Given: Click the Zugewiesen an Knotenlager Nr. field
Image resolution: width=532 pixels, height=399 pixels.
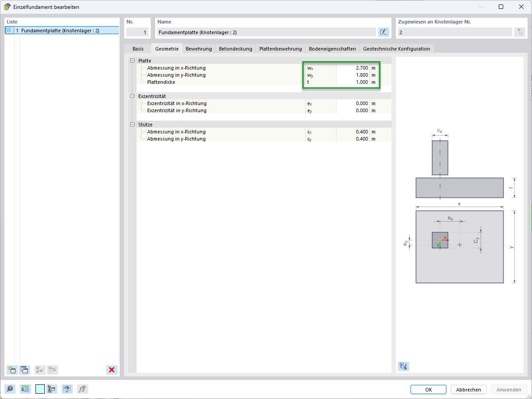Looking at the screenshot, I should click(454, 32).
